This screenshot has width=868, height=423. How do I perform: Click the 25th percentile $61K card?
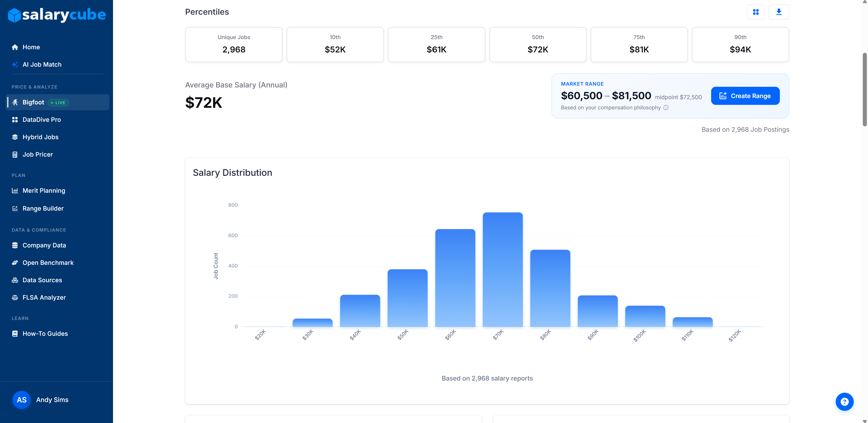tap(436, 45)
